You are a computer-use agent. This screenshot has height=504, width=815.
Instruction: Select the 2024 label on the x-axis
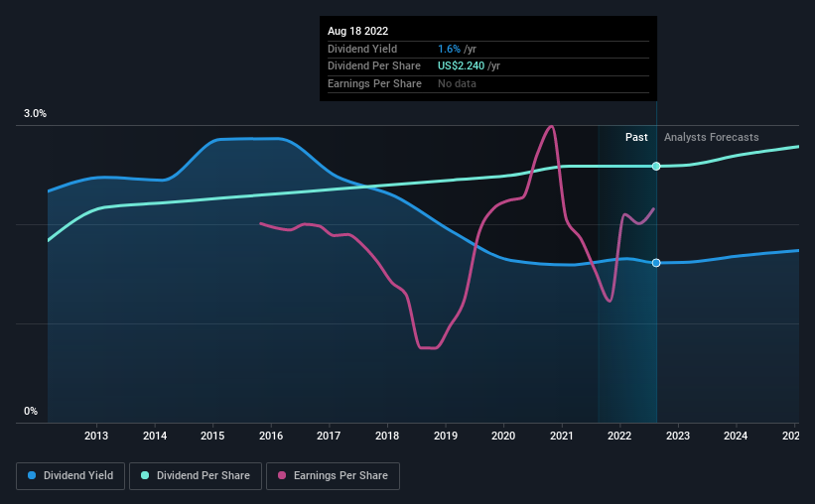point(736,436)
